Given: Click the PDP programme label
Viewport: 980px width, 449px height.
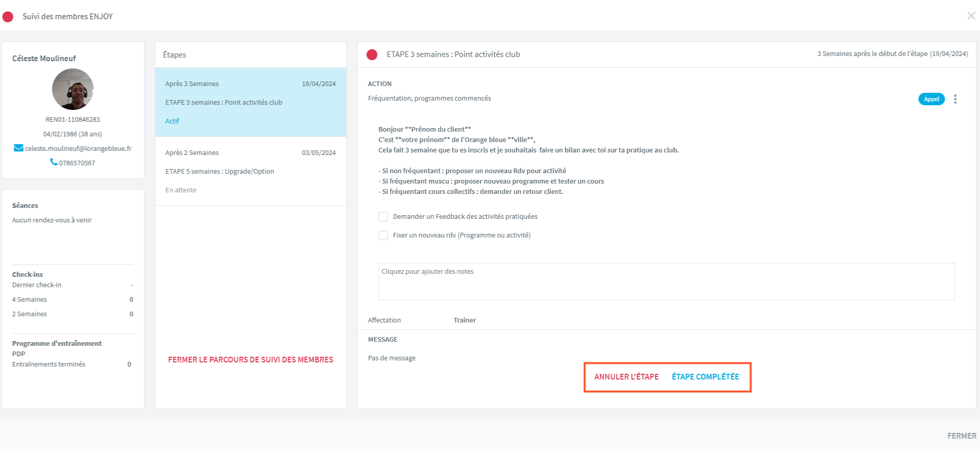Looking at the screenshot, I should [19, 354].
